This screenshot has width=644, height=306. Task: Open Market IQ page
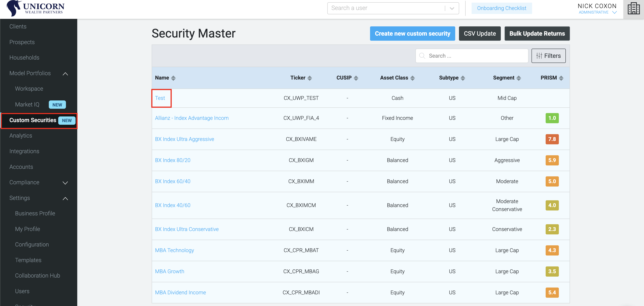click(27, 105)
